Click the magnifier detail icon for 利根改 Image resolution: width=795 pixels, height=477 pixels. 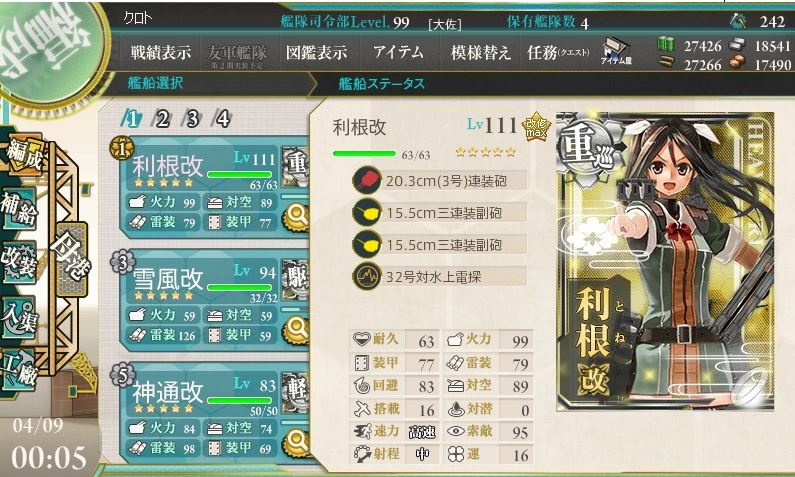click(x=296, y=216)
